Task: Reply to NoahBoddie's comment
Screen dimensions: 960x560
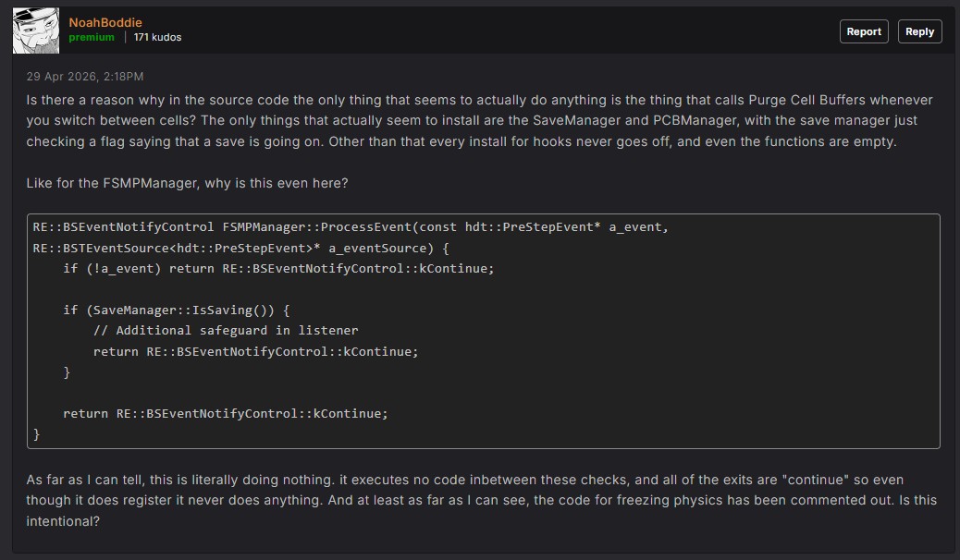Action: (919, 31)
